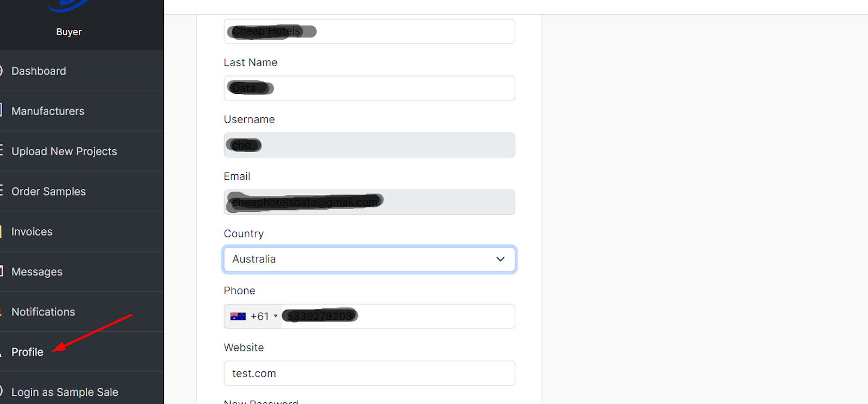Open the Order Samples page
Image resolution: width=868 pixels, height=404 pixels.
[x=48, y=192]
